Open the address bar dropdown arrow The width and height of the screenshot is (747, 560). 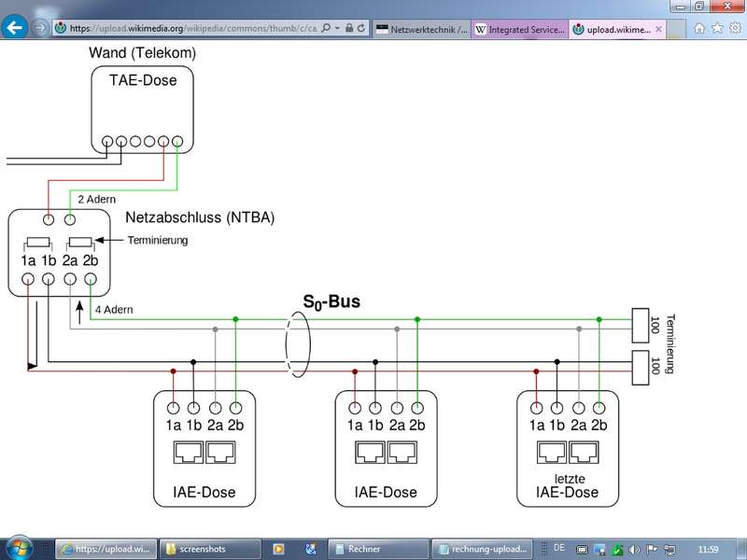(x=337, y=28)
